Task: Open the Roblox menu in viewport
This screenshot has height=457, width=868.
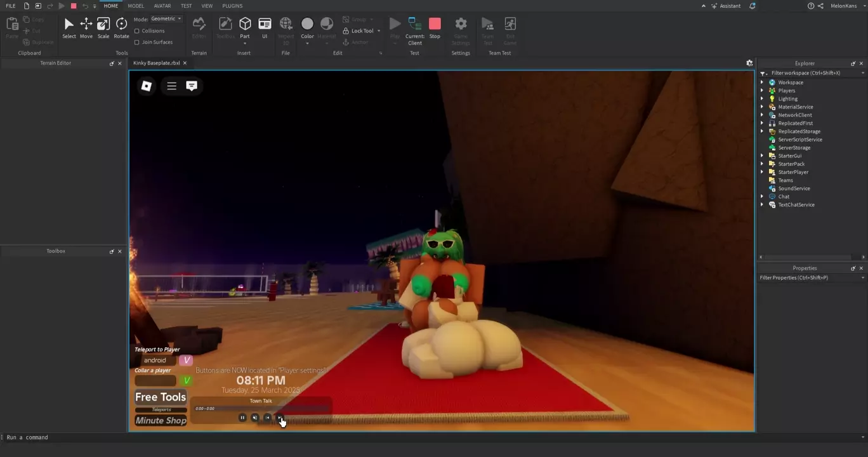Action: pyautogui.click(x=147, y=86)
